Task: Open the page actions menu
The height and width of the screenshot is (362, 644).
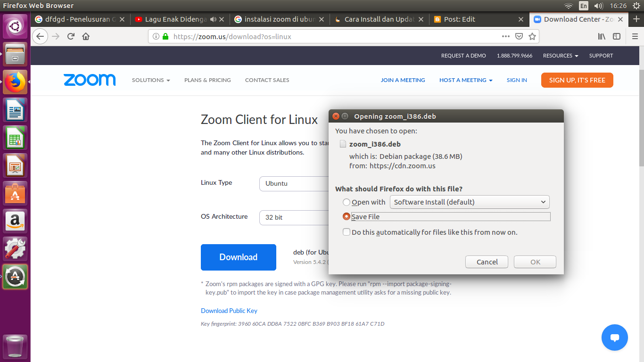Action: click(x=505, y=36)
